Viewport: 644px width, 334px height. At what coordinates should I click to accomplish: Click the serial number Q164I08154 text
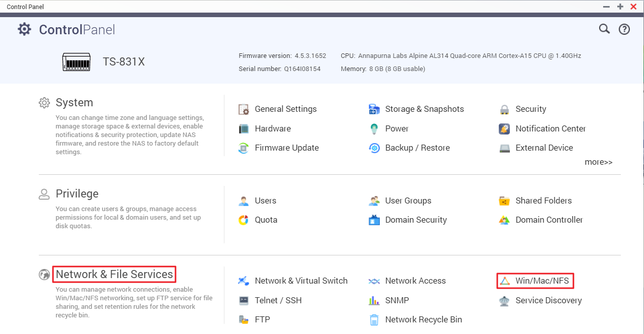tap(302, 69)
